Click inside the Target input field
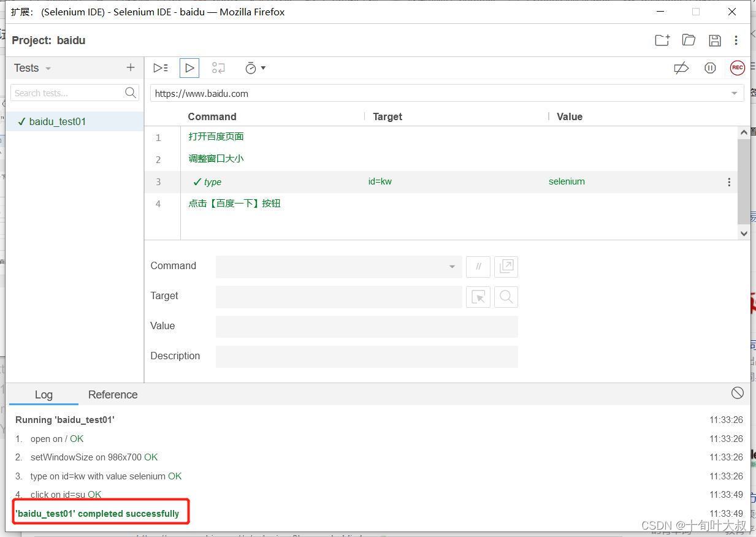 pos(339,297)
